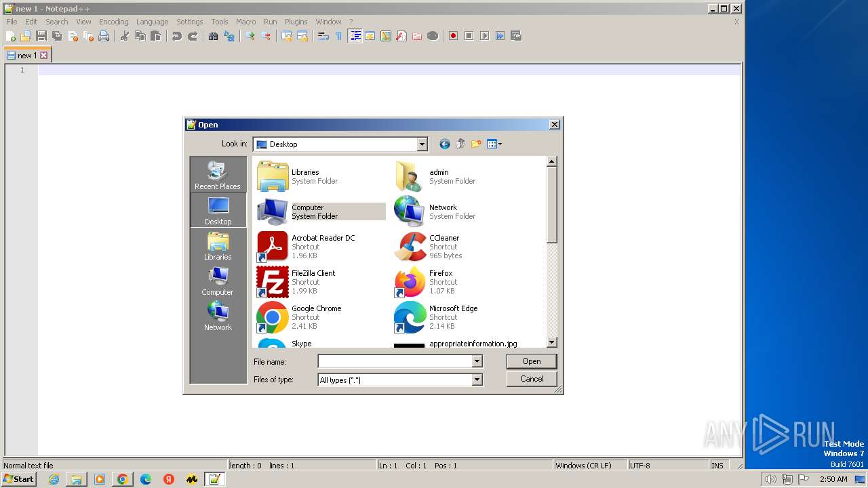Click the Open file toolbar icon
The image size is (868, 488).
[x=26, y=36]
